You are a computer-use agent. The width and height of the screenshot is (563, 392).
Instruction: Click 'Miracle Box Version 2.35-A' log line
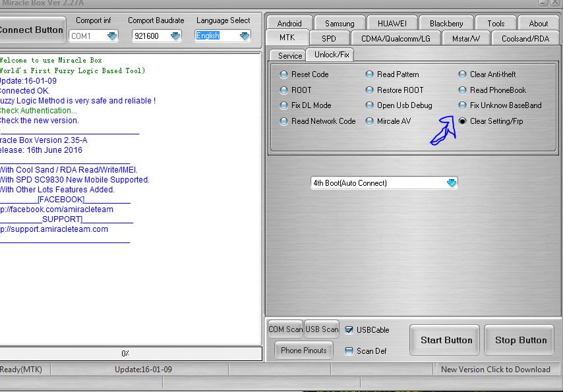click(x=44, y=140)
